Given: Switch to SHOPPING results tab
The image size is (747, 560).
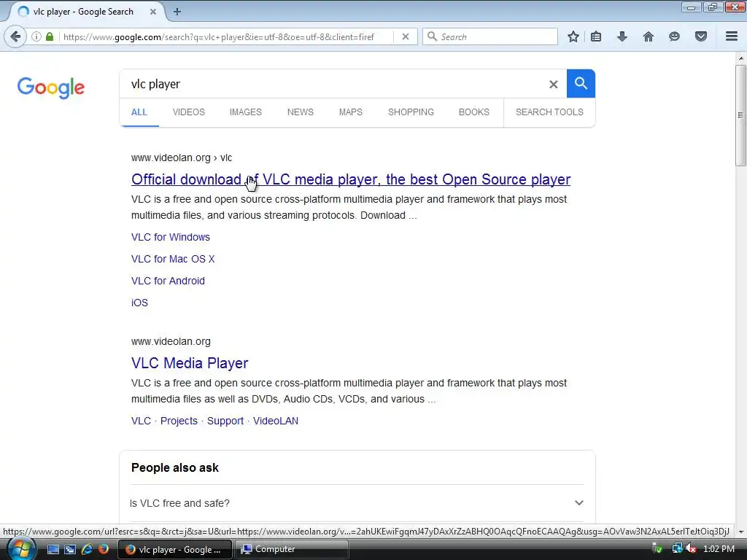Looking at the screenshot, I should pos(411,112).
